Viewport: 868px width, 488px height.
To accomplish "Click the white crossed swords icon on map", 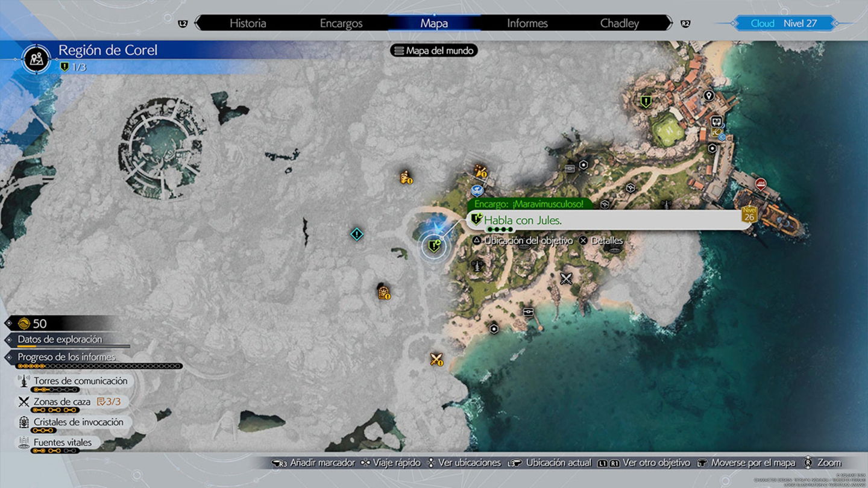I will point(566,278).
